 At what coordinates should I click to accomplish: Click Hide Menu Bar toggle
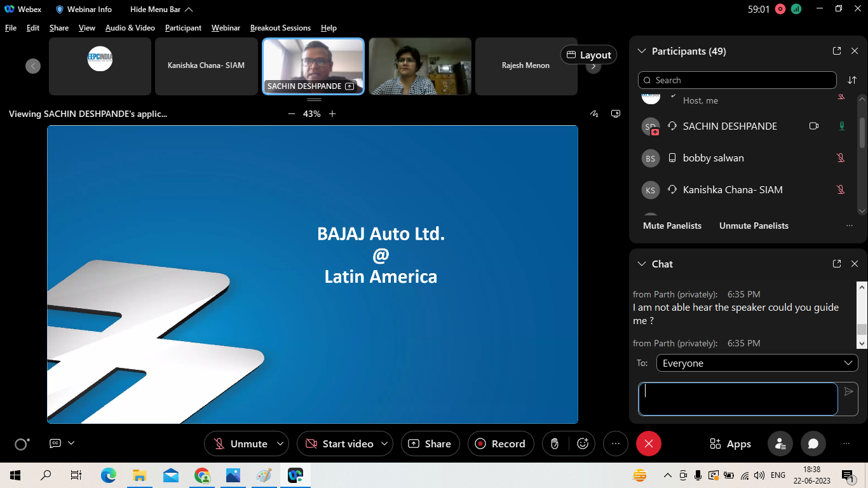point(161,10)
